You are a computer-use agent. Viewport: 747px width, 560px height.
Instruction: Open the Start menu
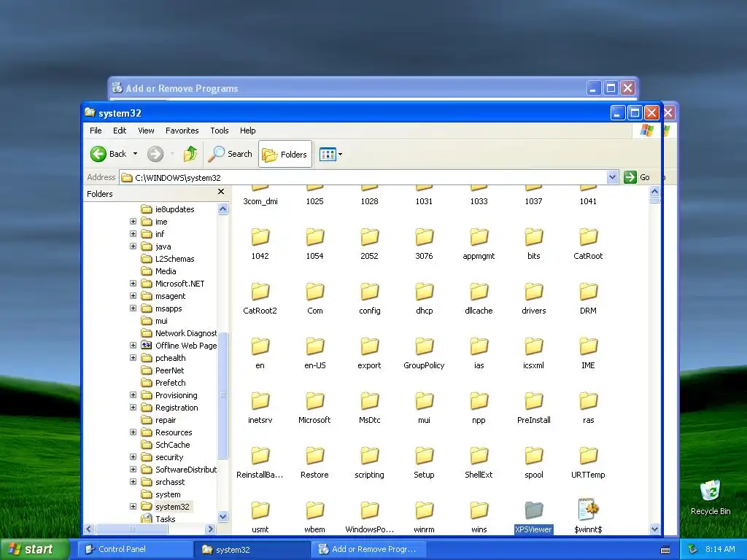(x=34, y=549)
